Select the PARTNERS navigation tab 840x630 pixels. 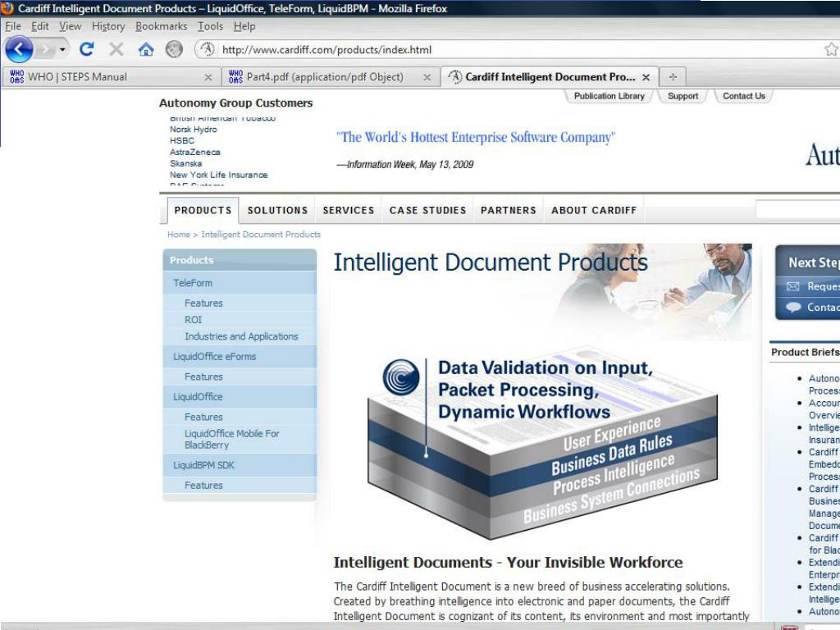pyautogui.click(x=509, y=210)
